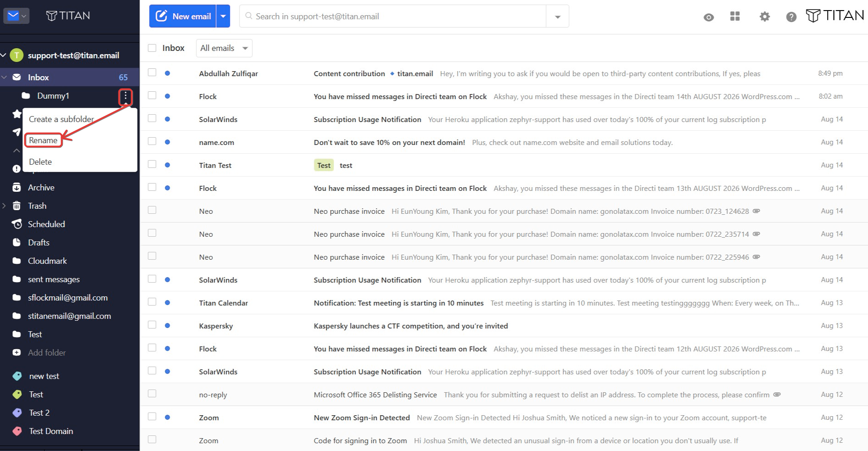Click the Dummy1 folder three-dot menu
The image size is (868, 451).
tap(125, 96)
